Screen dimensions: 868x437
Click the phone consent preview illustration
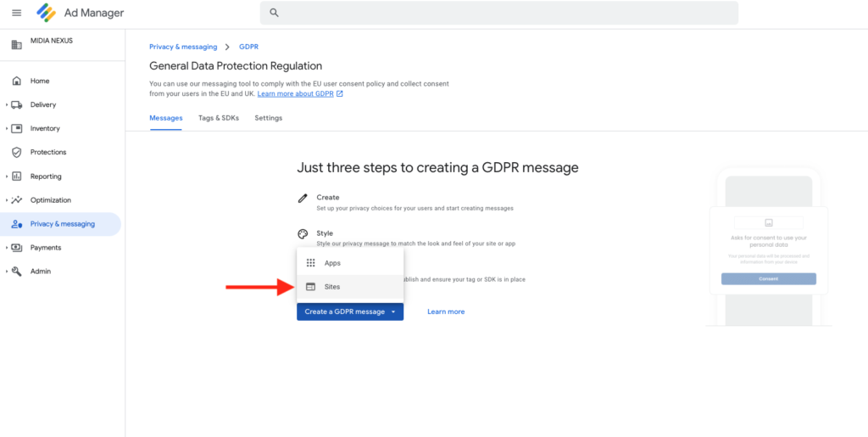(768, 248)
